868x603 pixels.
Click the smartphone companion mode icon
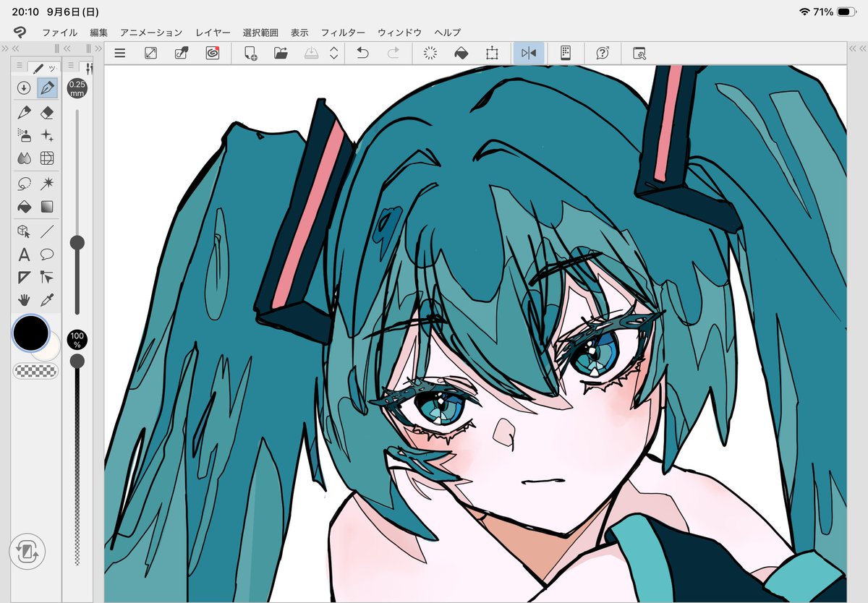(x=566, y=53)
